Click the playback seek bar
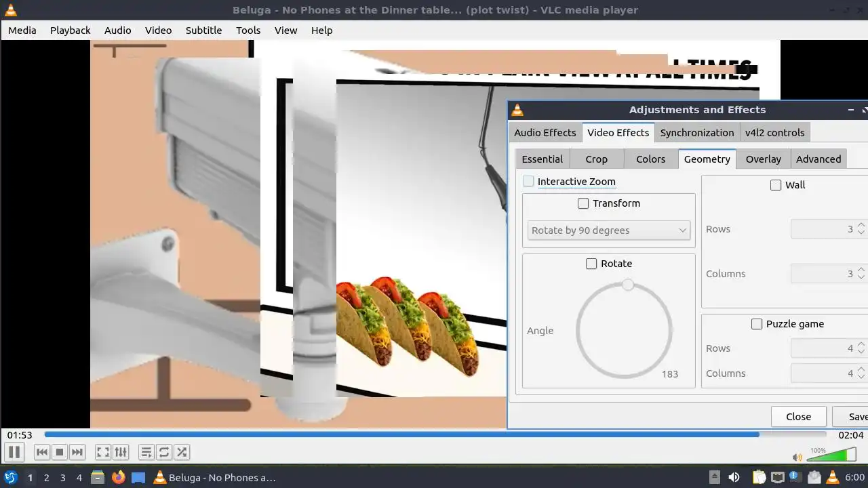This screenshot has height=488, width=868. (x=435, y=434)
